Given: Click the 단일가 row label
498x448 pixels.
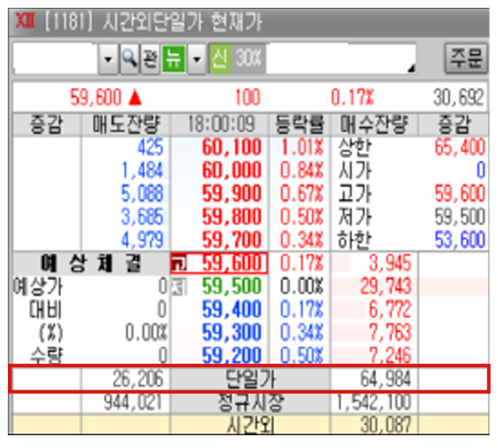Looking at the screenshot, I should click(x=250, y=379).
